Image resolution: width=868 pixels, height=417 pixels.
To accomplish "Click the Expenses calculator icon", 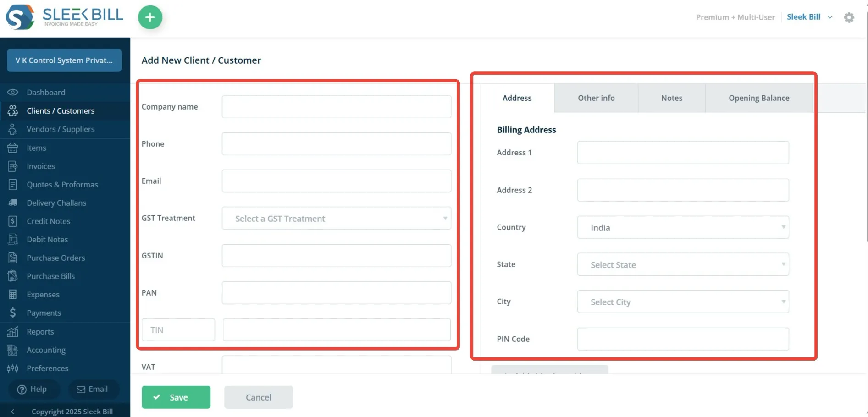I will 13,294.
